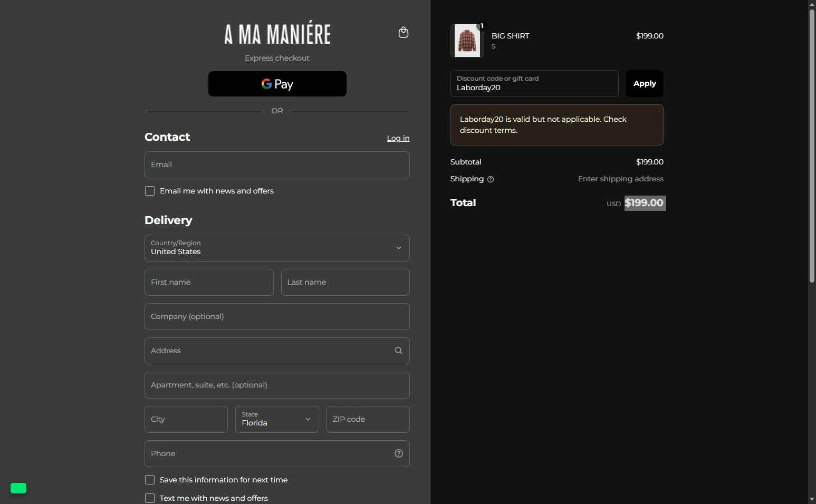Open shipping info question mark icon
The height and width of the screenshot is (504, 816).
[491, 179]
